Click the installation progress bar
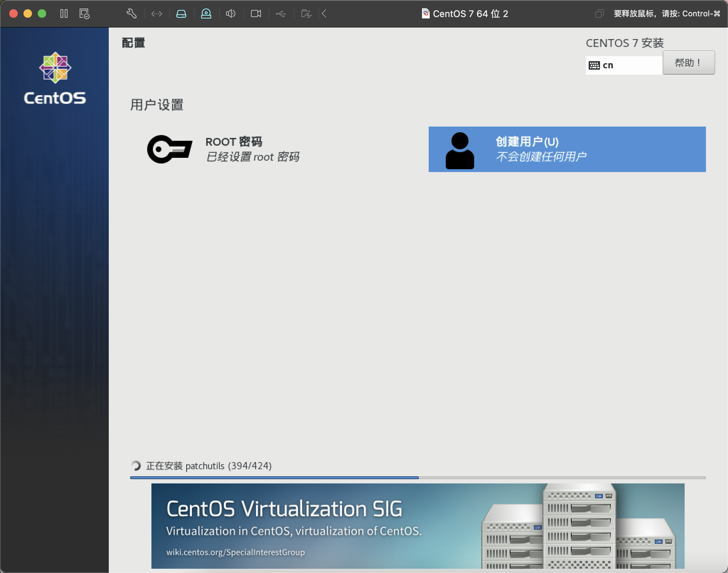 click(418, 478)
